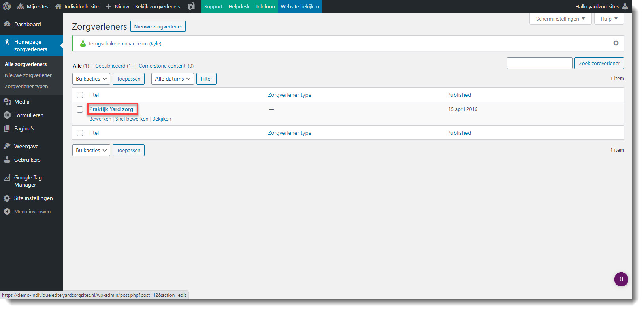644x311 pixels.
Task: Click the Media sidebar icon
Action: coord(7,102)
